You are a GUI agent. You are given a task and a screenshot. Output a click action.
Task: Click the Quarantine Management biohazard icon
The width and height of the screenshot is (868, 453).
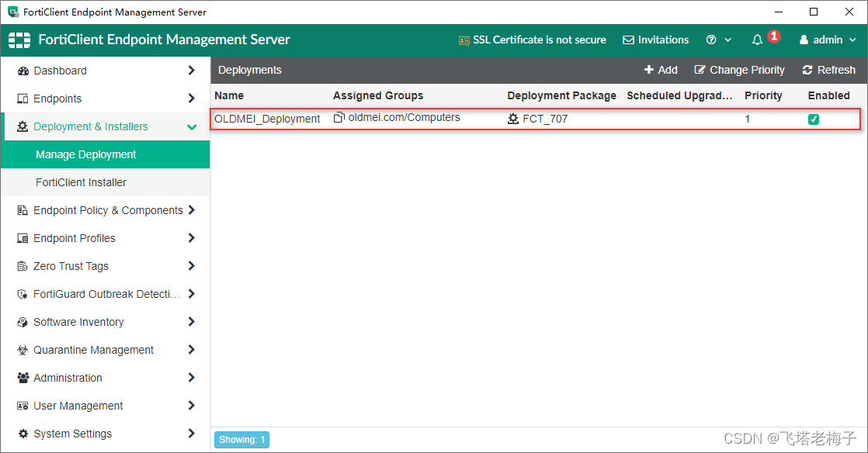(x=23, y=350)
